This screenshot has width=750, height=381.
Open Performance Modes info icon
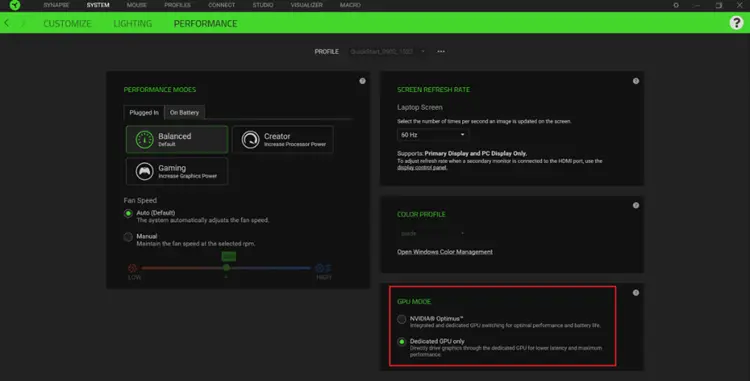pos(362,81)
